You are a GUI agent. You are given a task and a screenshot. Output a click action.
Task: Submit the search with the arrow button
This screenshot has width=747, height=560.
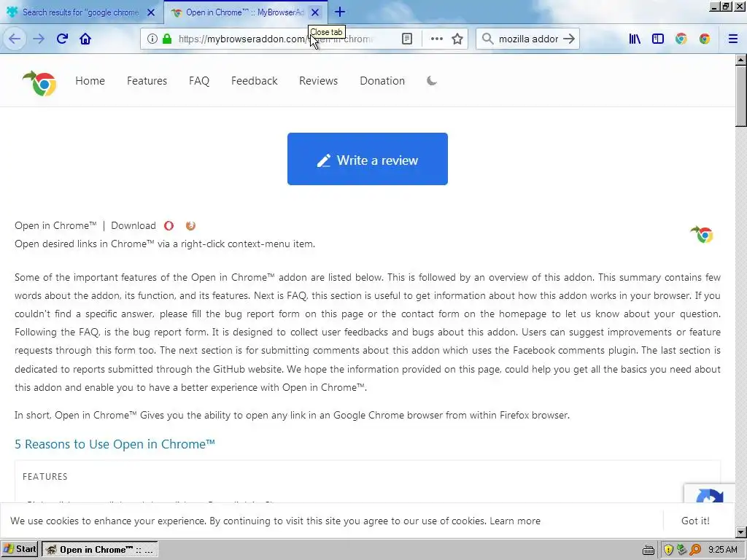tap(569, 39)
